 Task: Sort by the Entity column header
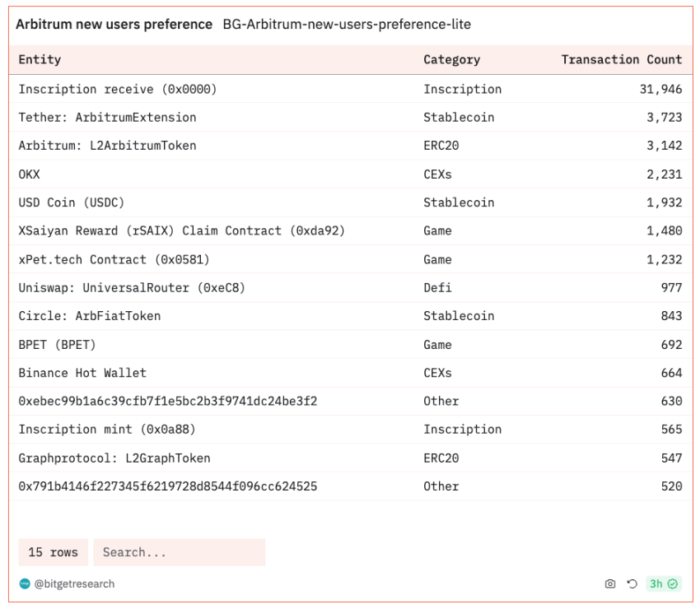(40, 59)
